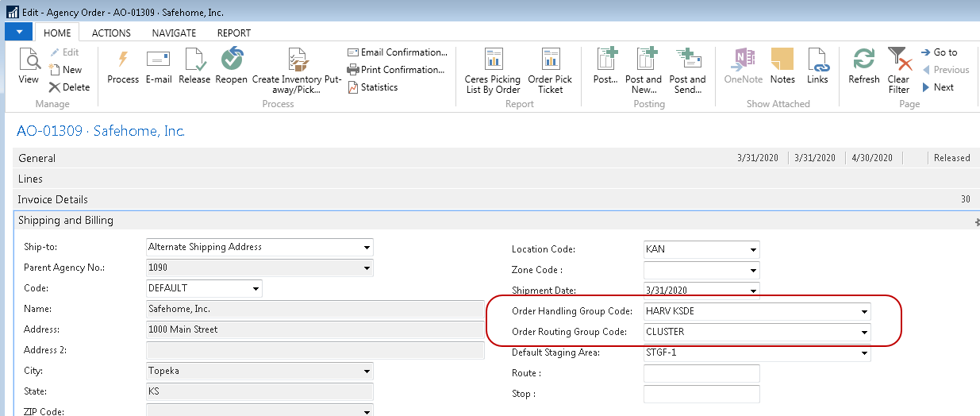Image resolution: width=980 pixels, height=416 pixels.
Task: Click the Release document icon
Action: [194, 60]
